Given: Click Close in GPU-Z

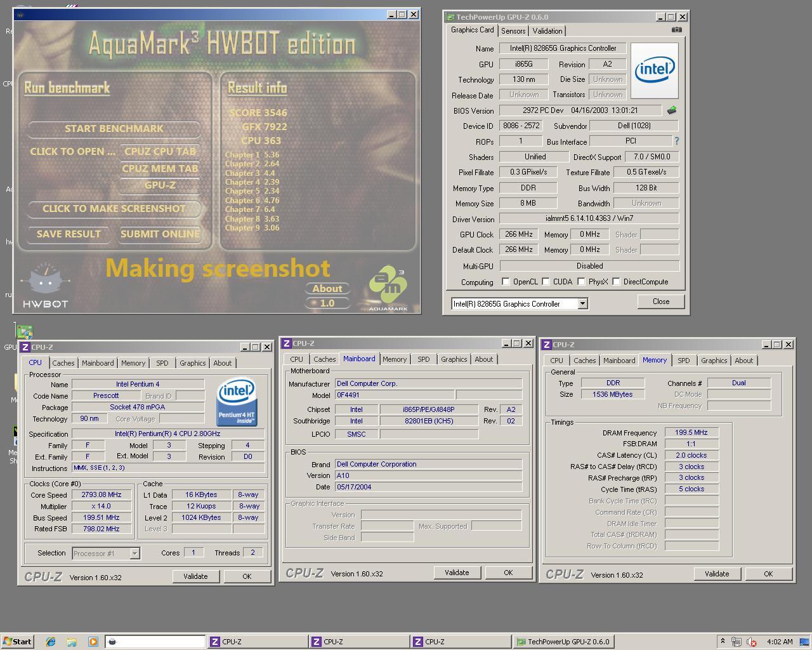Looking at the screenshot, I should pyautogui.click(x=661, y=302).
